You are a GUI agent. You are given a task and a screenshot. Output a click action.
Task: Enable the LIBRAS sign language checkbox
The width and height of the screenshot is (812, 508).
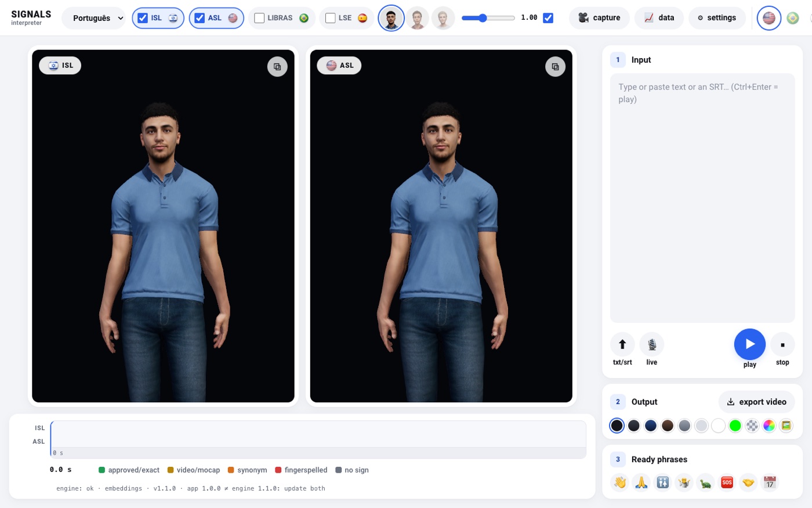259,18
